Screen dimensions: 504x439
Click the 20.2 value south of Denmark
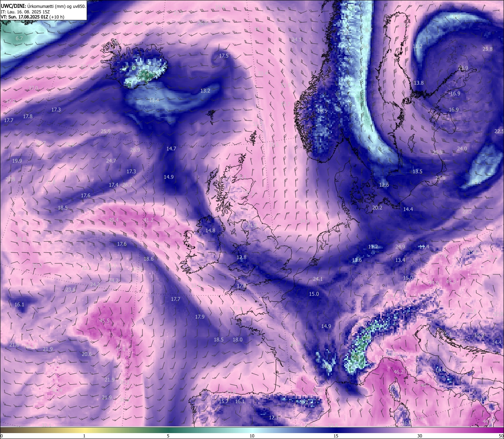[377, 207]
